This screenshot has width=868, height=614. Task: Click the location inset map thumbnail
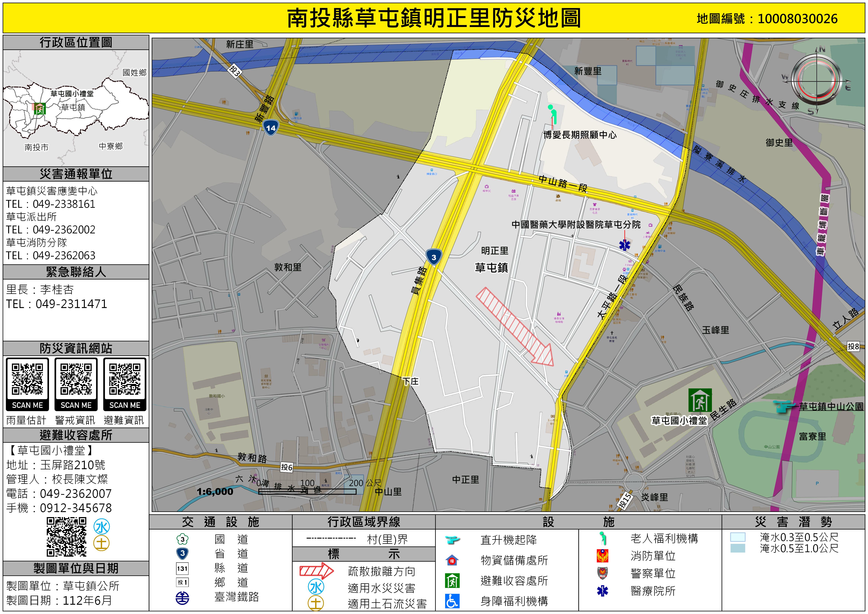(x=76, y=108)
